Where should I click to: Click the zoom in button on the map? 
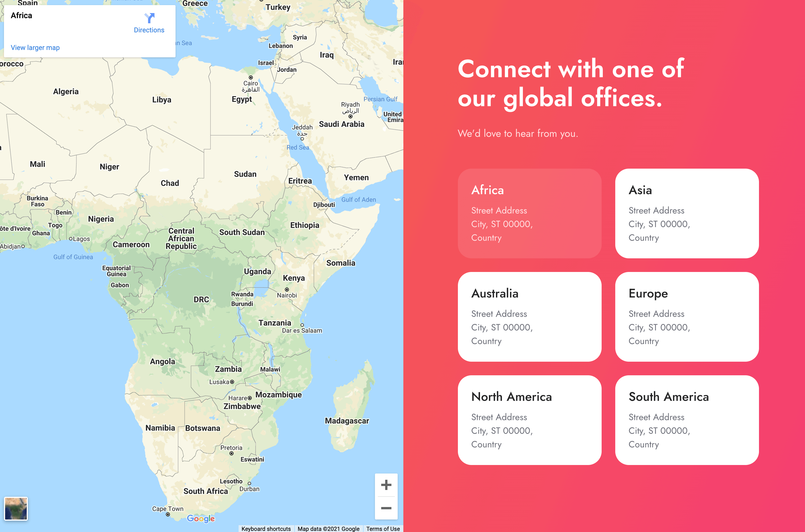tap(386, 485)
